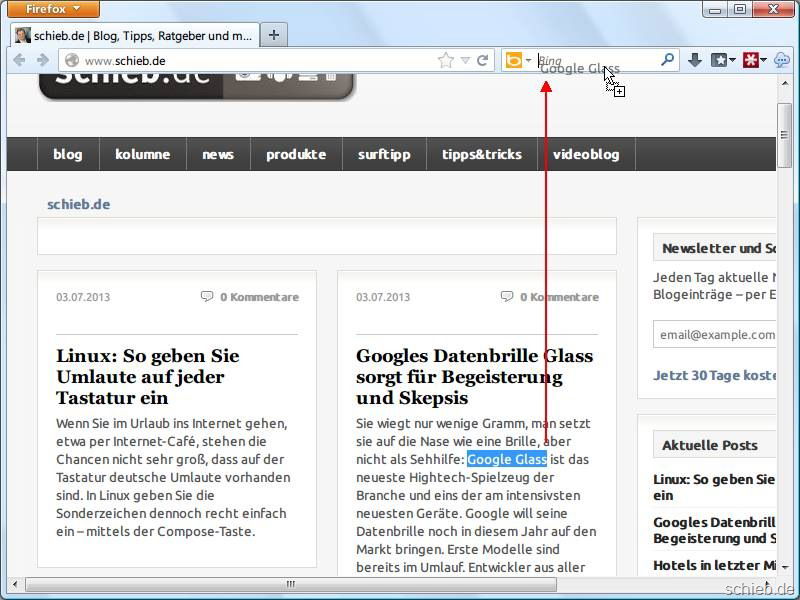
Task: Click the favicon on the schieb.de tab
Action: [x=22, y=35]
